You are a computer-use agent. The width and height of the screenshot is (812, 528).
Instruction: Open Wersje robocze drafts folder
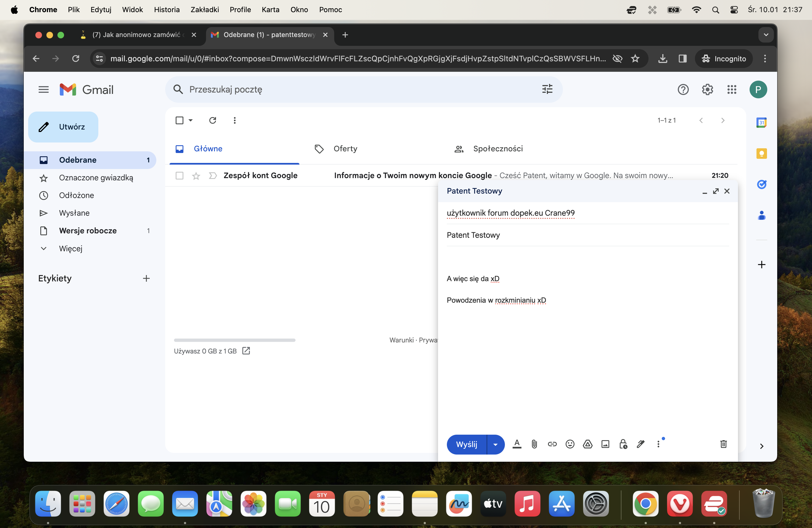[x=90, y=231]
